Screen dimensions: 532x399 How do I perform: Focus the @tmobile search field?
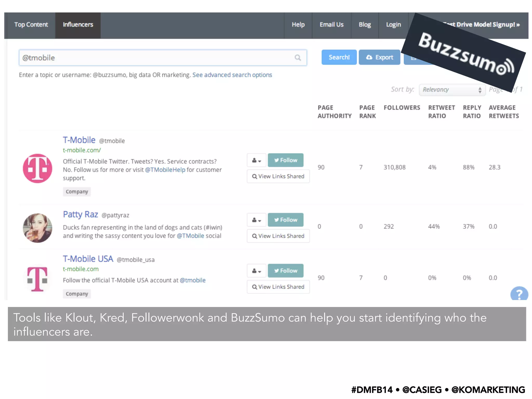pyautogui.click(x=163, y=58)
